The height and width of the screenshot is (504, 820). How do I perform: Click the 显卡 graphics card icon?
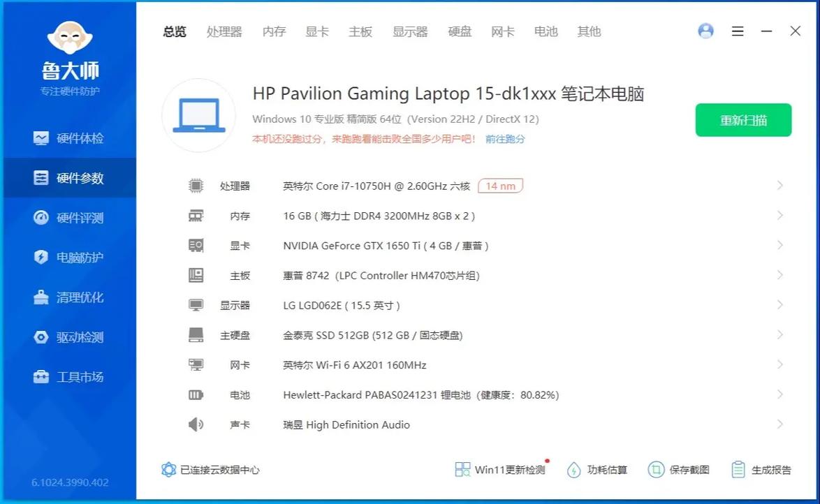tap(196, 245)
